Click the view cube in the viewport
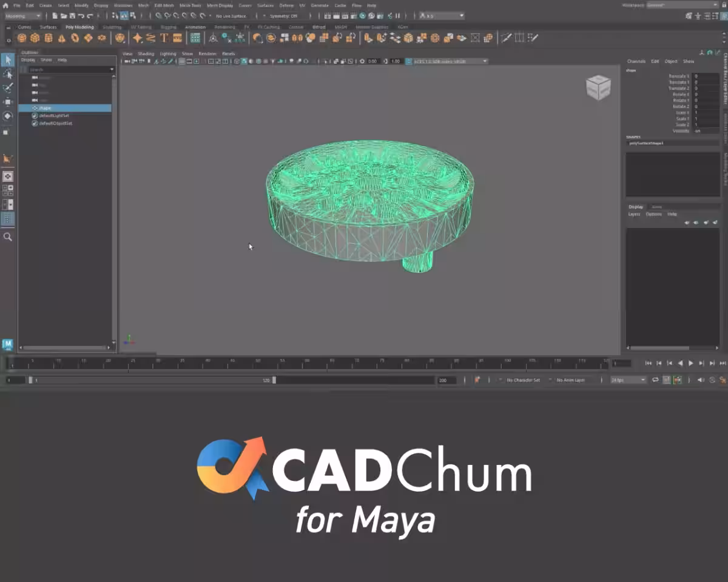The height and width of the screenshot is (582, 728). tap(598, 88)
